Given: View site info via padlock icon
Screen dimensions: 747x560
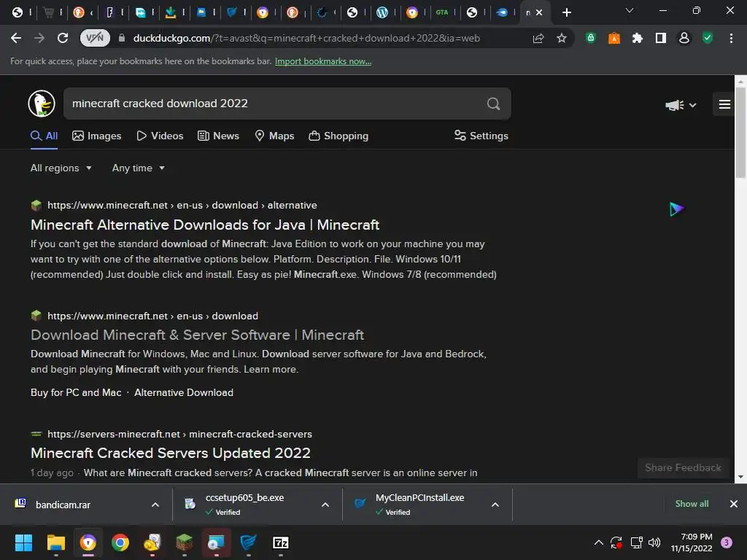Looking at the screenshot, I should (x=122, y=38).
